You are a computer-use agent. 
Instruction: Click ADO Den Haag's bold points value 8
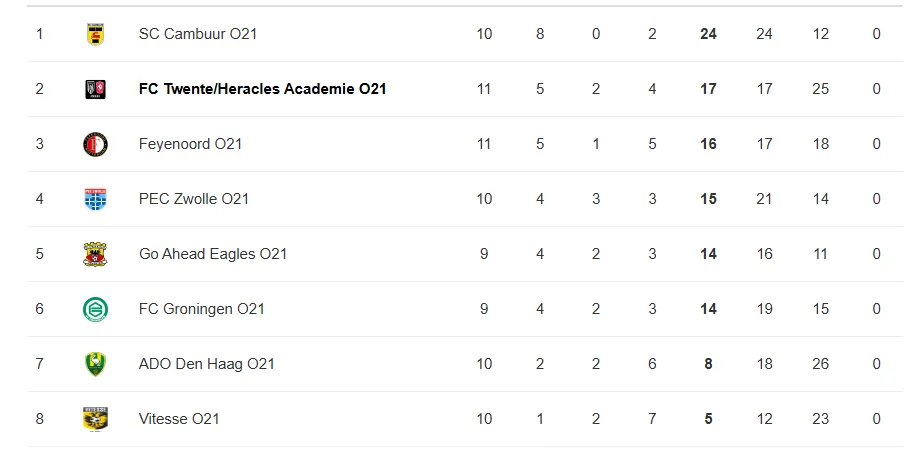(x=708, y=364)
